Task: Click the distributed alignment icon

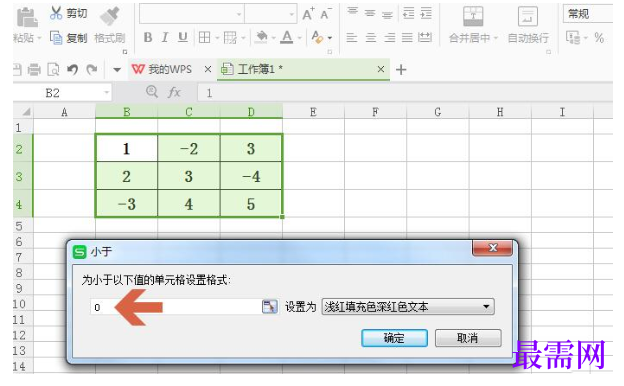Action: pos(425,37)
